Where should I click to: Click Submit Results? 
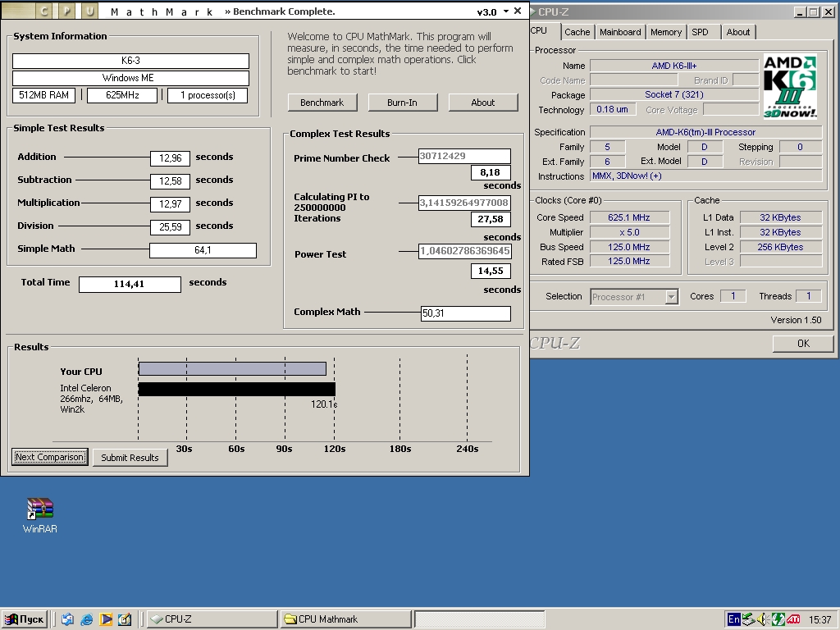click(x=130, y=458)
